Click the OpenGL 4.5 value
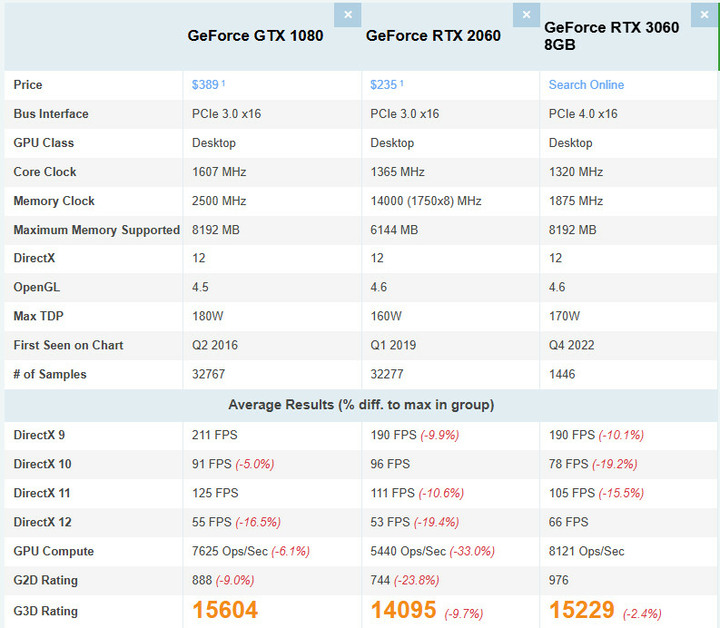 [200, 287]
